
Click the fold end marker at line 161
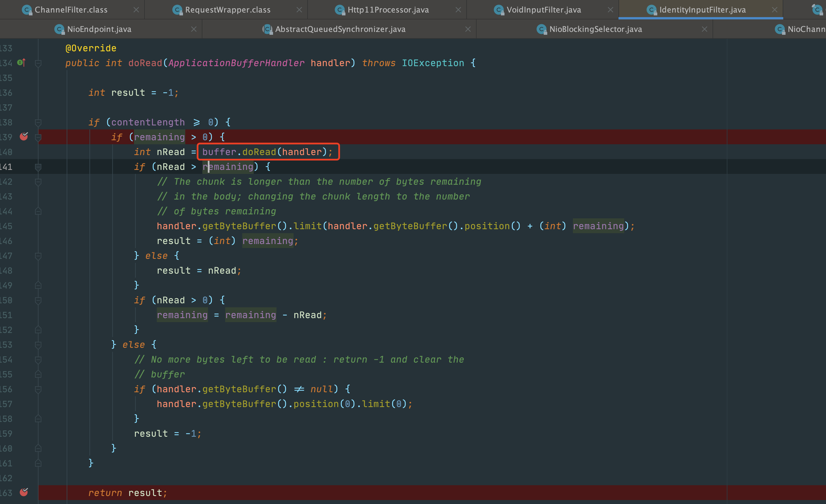[x=38, y=463]
